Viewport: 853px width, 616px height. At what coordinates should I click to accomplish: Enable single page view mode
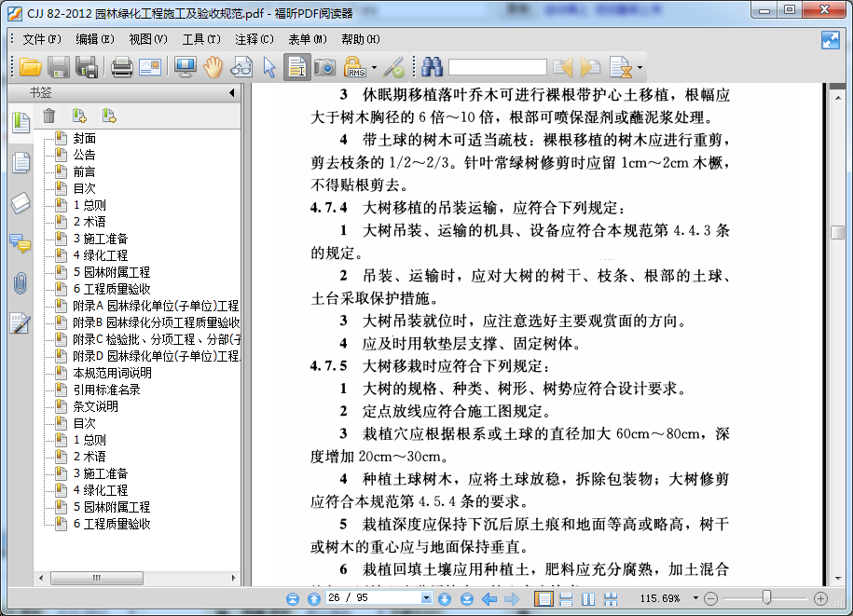pos(543,598)
